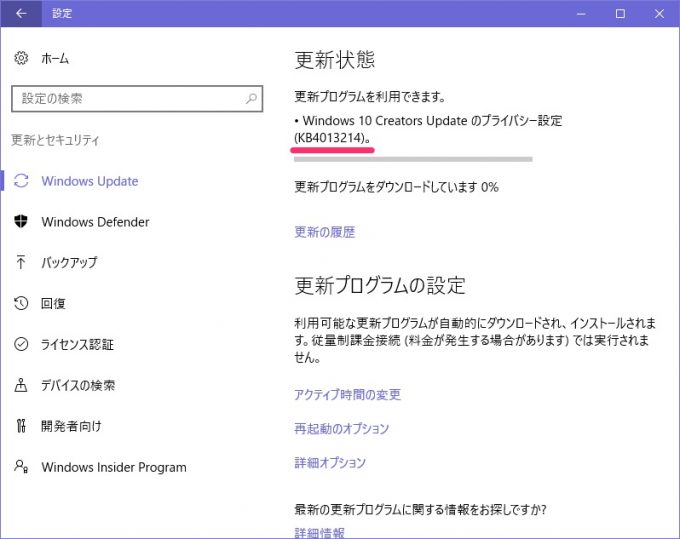Click the search magnifier icon
The height and width of the screenshot is (539, 680).
pos(251,98)
